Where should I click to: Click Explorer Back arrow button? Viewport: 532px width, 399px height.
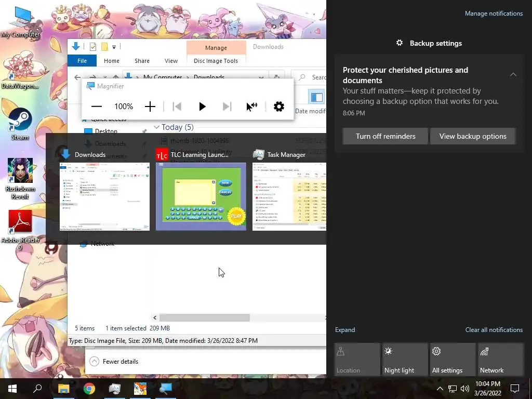78,77
